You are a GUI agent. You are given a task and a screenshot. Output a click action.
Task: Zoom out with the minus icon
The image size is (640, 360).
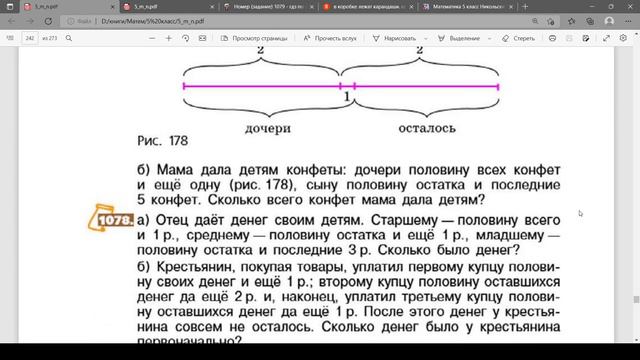[152, 38]
